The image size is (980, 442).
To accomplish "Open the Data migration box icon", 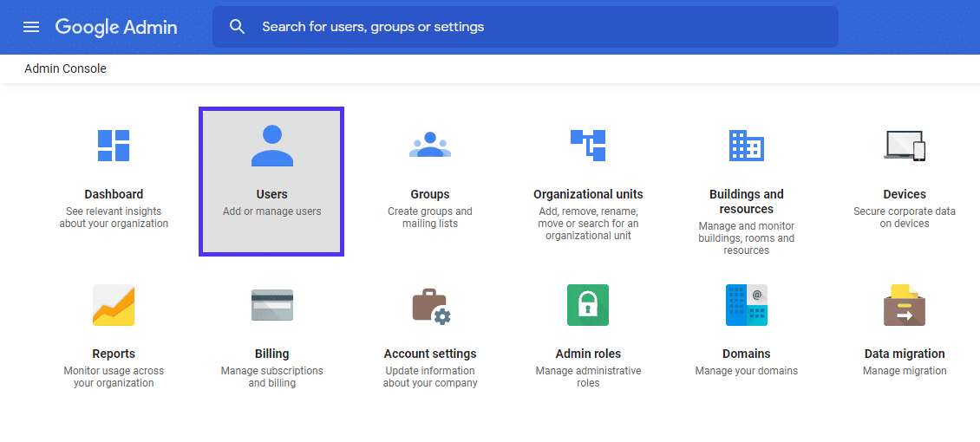I will (905, 305).
